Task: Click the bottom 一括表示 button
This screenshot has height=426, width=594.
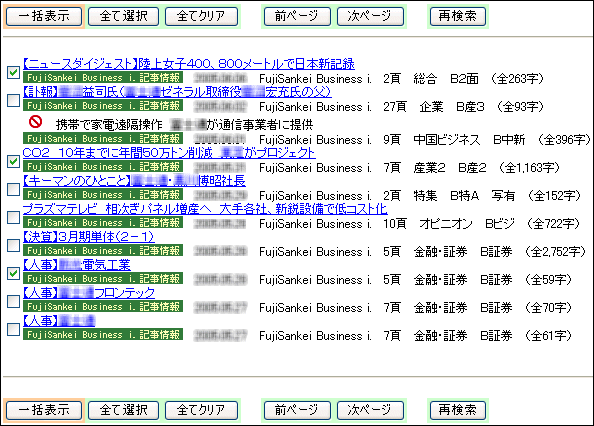Action: (x=44, y=410)
